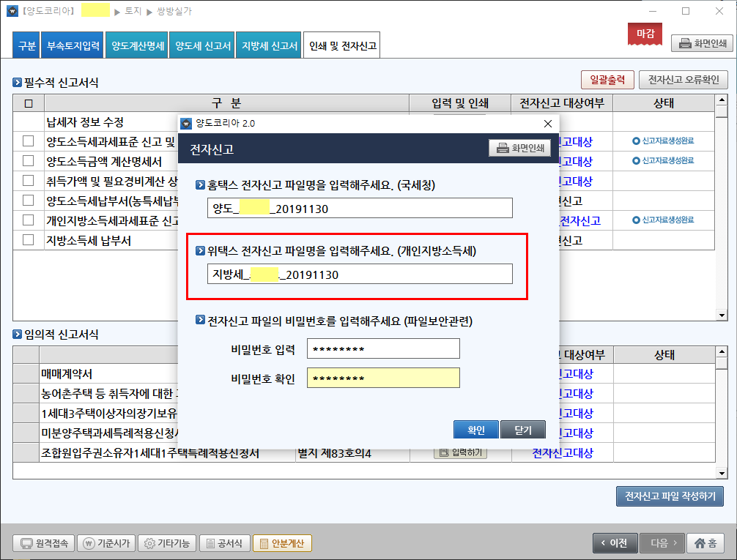Image resolution: width=737 pixels, height=560 pixels.
Task: Click 전자신고 대상여부 column header
Action: point(562,103)
